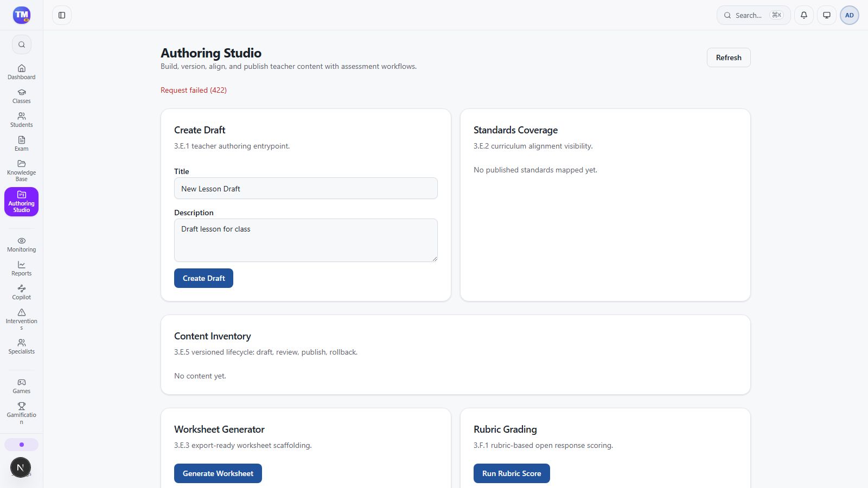The image size is (868, 488).
Task: Click the Request failed (422) message
Action: pos(194,90)
